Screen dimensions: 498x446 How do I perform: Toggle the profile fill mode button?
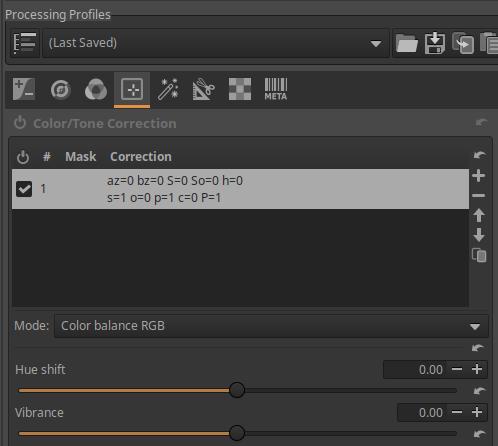pyautogui.click(x=24, y=43)
